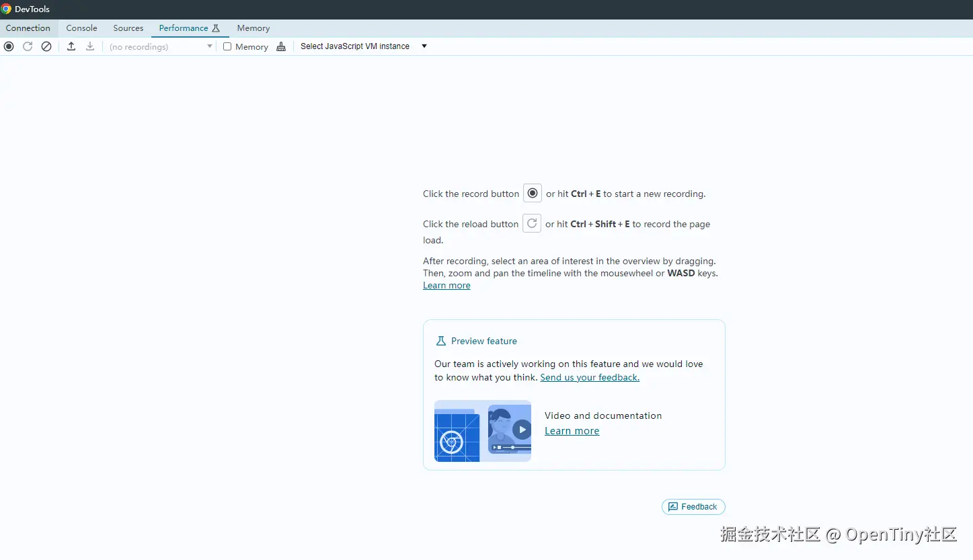Screen dimensions: 973x560
Task: Click the Preview feature heading text
Action: click(x=484, y=341)
